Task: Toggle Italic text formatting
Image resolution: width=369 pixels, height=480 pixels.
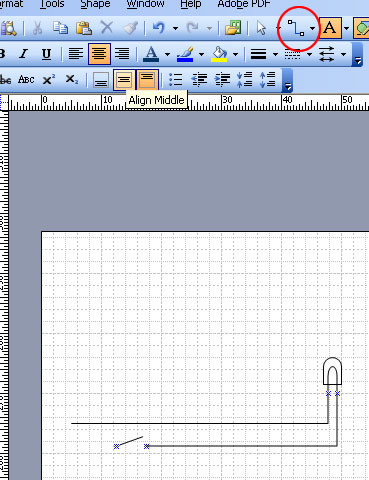Action: (23, 54)
